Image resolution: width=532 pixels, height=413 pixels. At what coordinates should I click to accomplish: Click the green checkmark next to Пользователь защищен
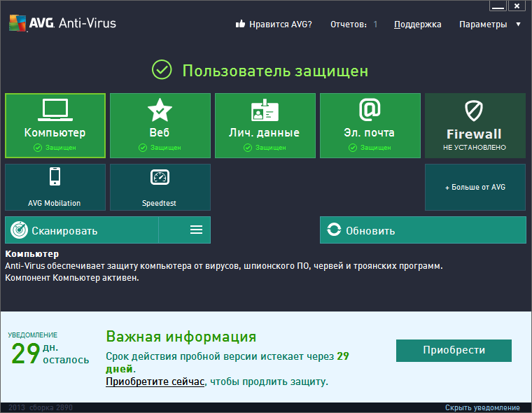click(162, 69)
